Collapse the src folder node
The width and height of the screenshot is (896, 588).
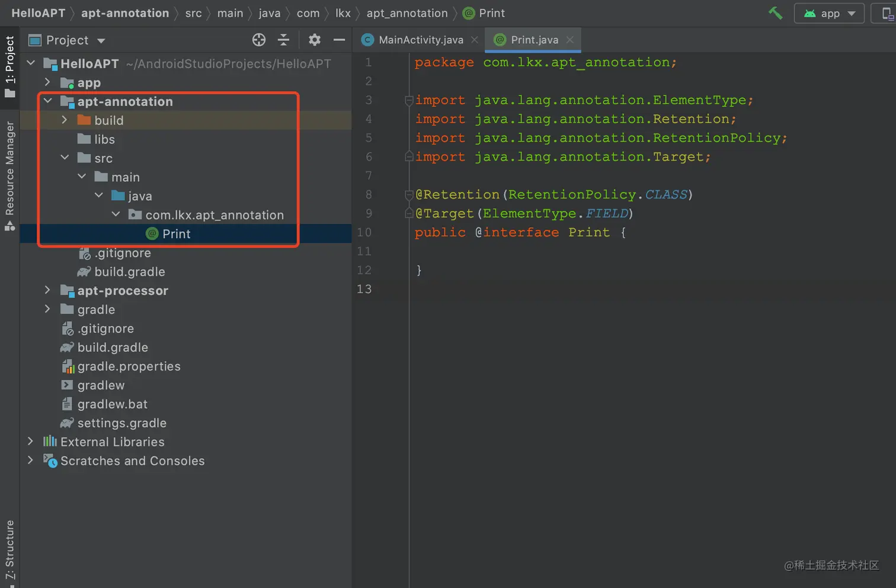pos(65,158)
